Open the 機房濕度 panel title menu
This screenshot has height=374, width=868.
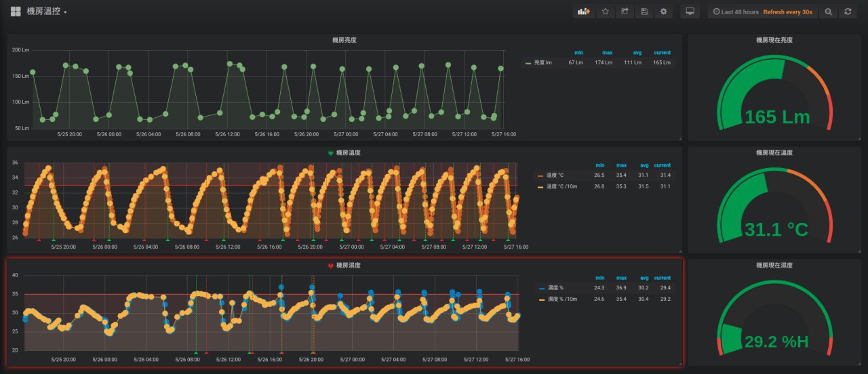[x=349, y=266]
